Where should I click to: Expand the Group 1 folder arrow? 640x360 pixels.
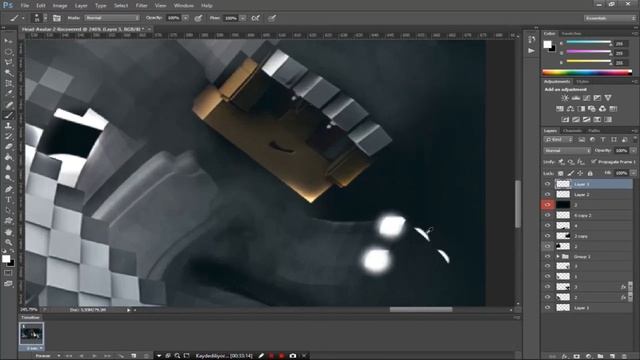(558, 256)
